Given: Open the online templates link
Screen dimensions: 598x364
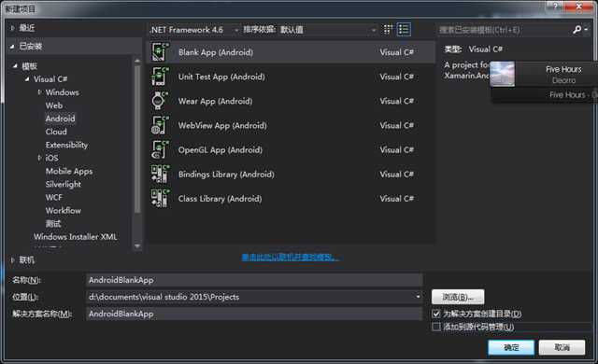Looking at the screenshot, I should coord(290,258).
